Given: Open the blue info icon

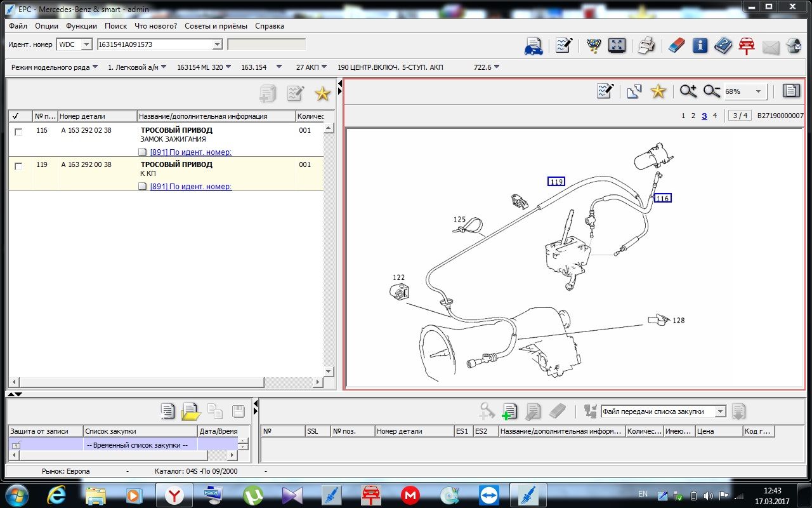Looking at the screenshot, I should (x=700, y=46).
